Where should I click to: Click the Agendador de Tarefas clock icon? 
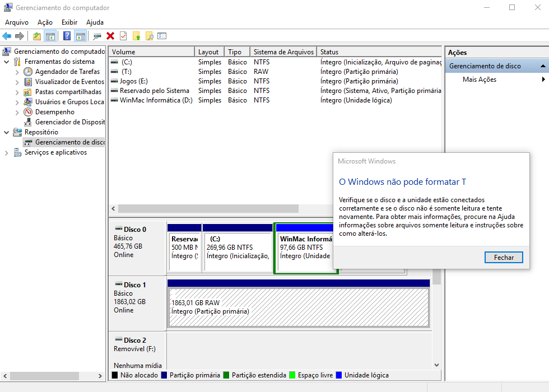pyautogui.click(x=28, y=72)
